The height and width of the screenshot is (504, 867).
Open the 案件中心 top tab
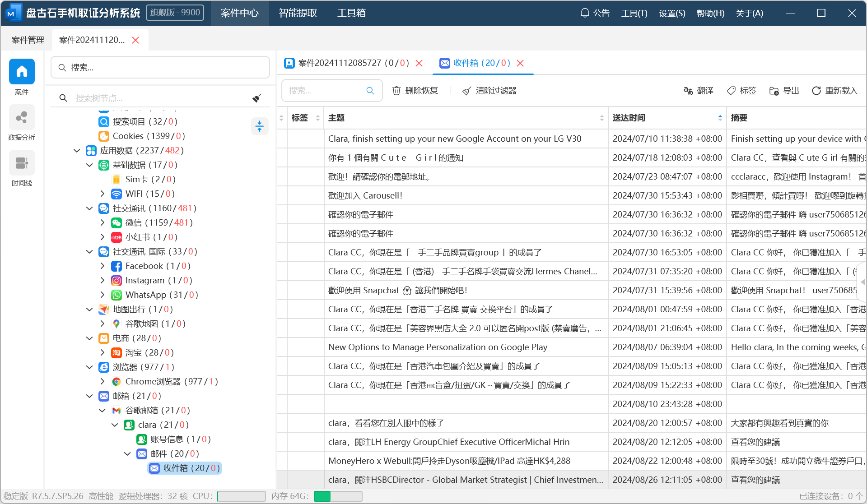pyautogui.click(x=240, y=13)
